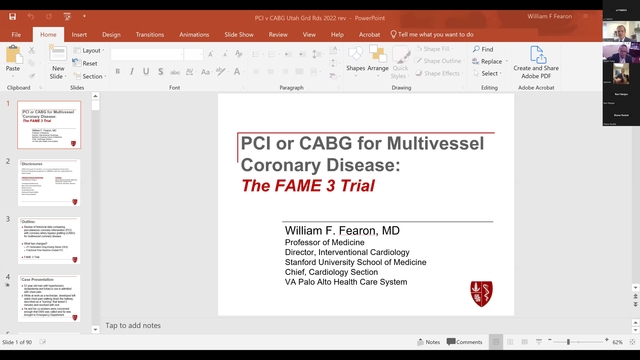Open the View tab
This screenshot has height=360, width=640.
click(x=309, y=35)
